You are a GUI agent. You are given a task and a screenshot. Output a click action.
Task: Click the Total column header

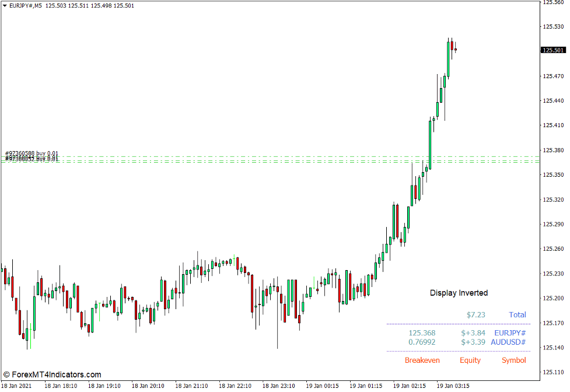tap(517, 314)
